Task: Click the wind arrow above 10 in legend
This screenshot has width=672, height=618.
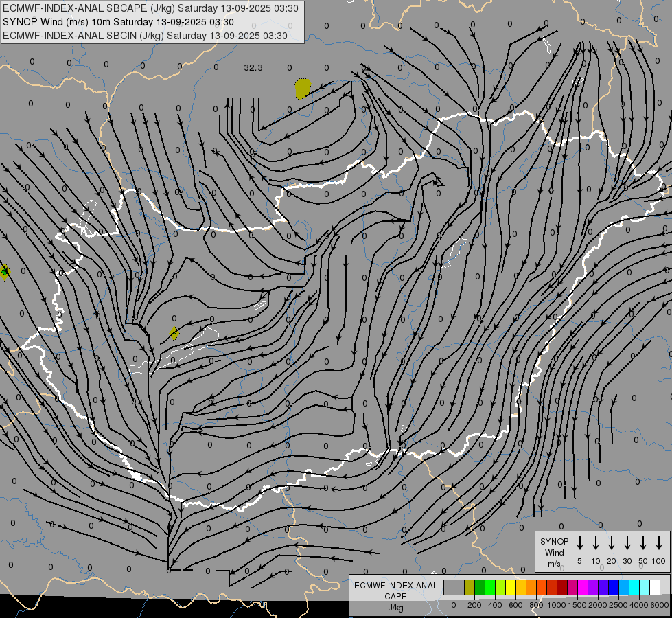Action: (x=596, y=542)
